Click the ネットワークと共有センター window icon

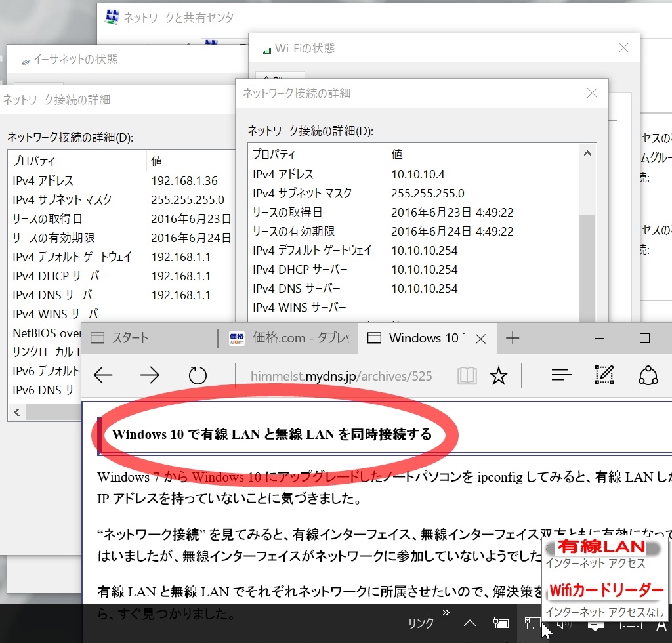tap(112, 16)
